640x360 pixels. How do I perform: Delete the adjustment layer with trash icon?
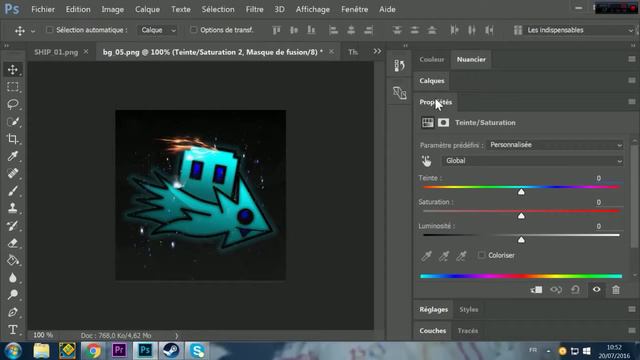point(616,290)
